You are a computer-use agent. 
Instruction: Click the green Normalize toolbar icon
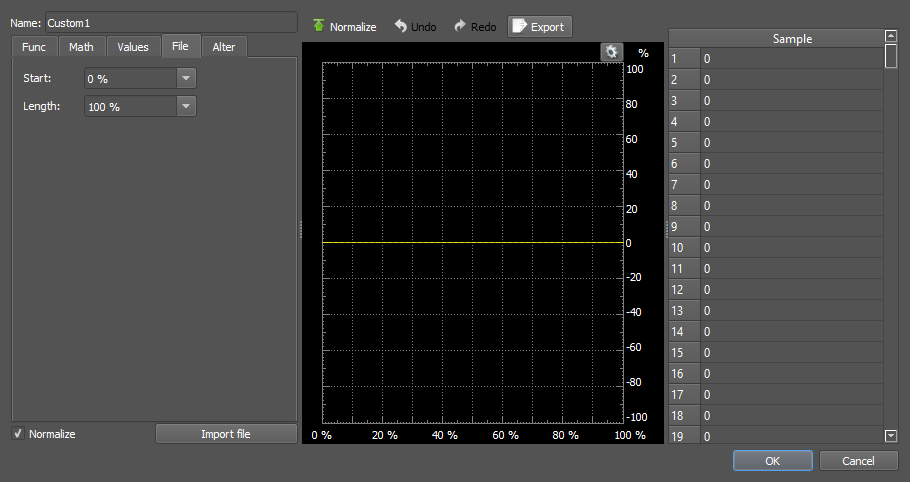pos(318,25)
